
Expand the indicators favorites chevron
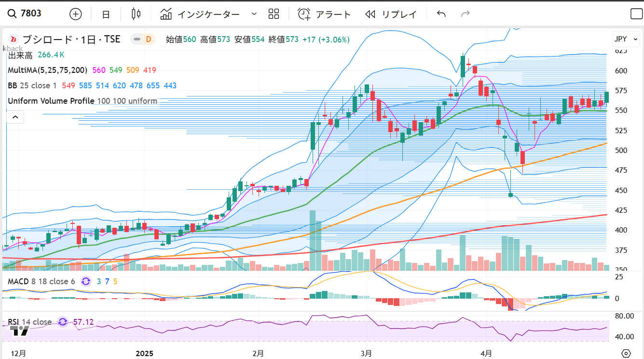pos(254,14)
